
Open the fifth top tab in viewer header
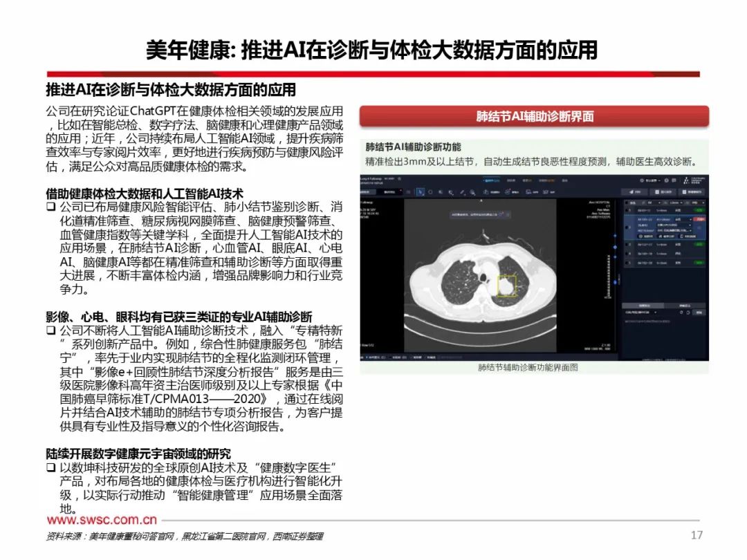(x=564, y=180)
